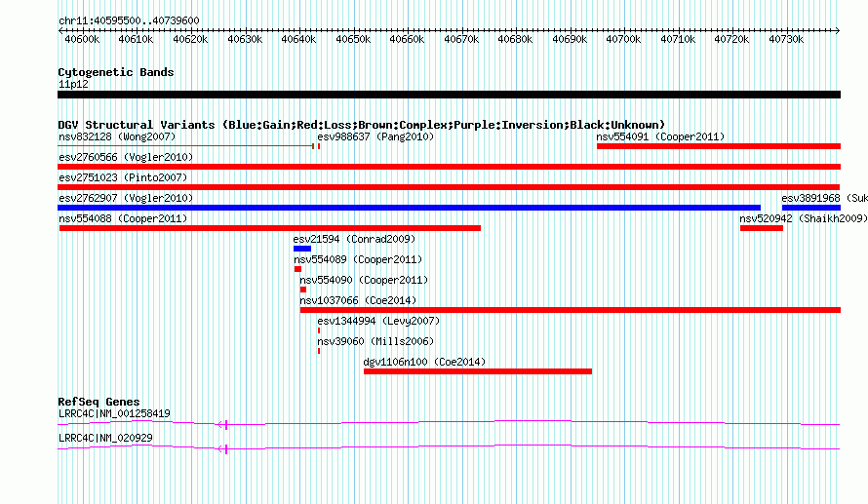The image size is (868, 504).
Task: Click the red dgv1106n100 loss bar
Action: tap(478, 371)
